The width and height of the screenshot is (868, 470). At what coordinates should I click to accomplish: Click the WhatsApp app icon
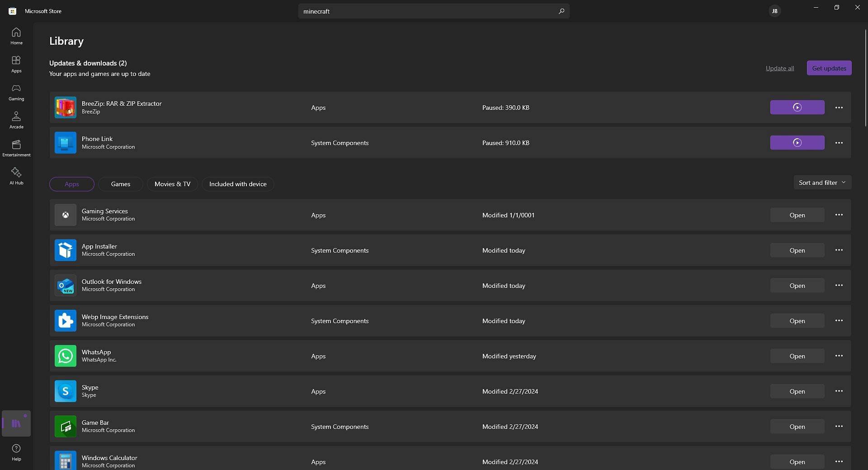coord(66,356)
